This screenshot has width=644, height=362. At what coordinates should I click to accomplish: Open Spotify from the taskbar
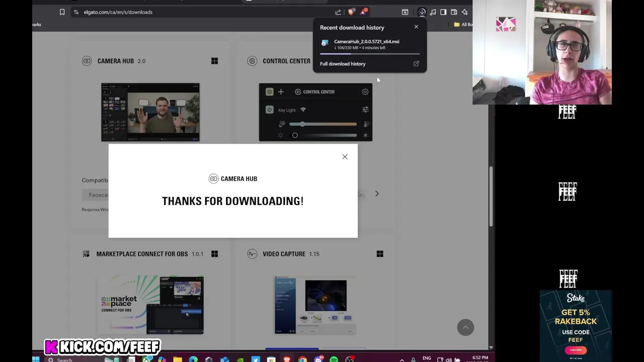(x=334, y=359)
